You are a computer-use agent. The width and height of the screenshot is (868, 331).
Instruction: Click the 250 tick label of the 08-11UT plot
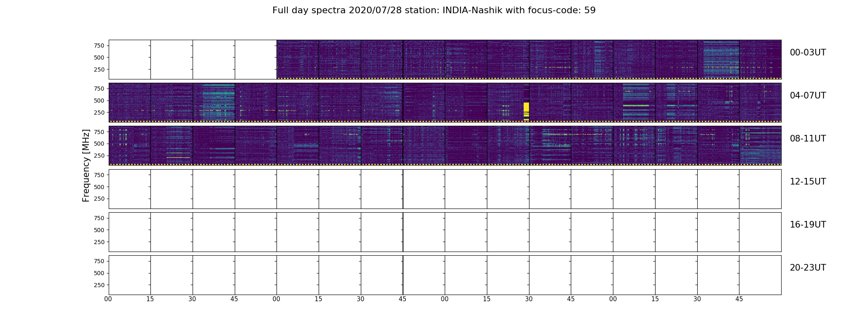pos(99,156)
